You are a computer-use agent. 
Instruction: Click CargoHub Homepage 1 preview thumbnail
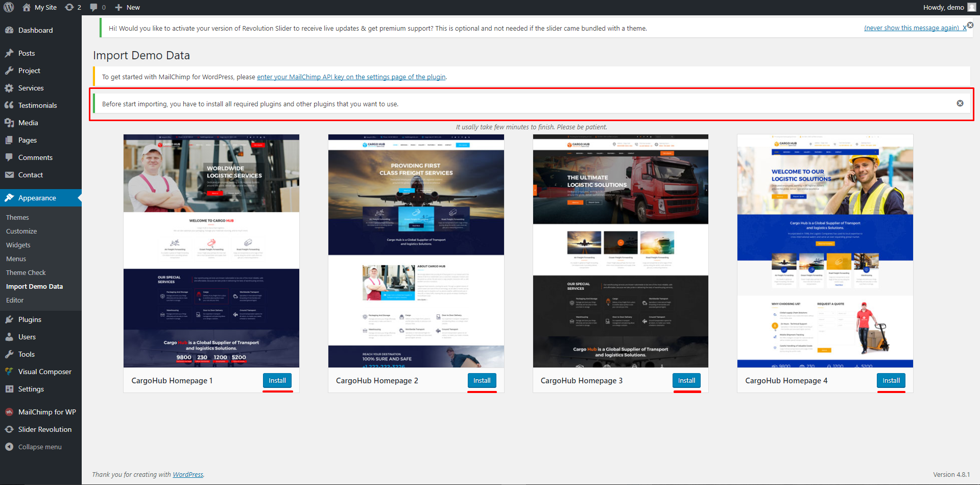click(211, 251)
